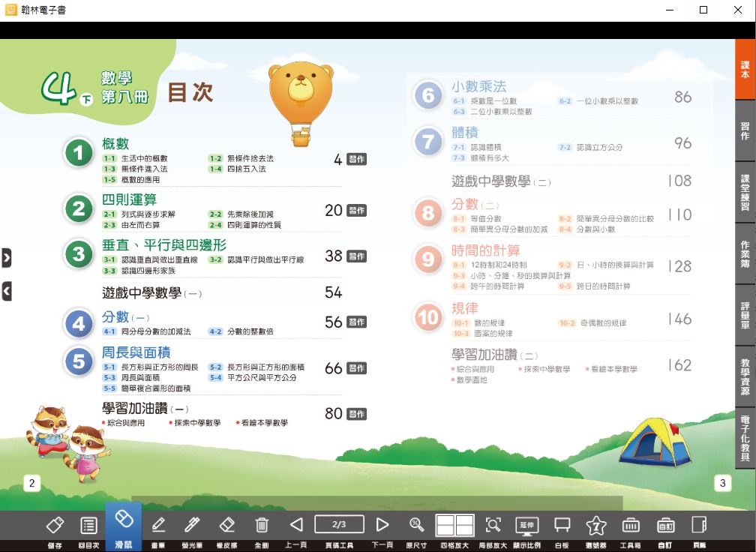Click section 2-2 先乘除後加減

241,214
